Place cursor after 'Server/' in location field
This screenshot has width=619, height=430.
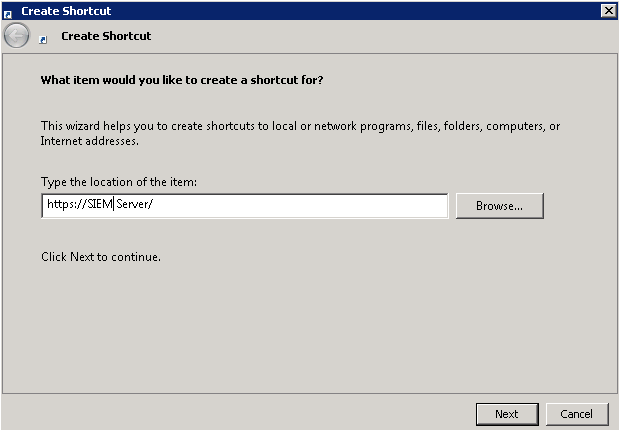click(x=154, y=204)
